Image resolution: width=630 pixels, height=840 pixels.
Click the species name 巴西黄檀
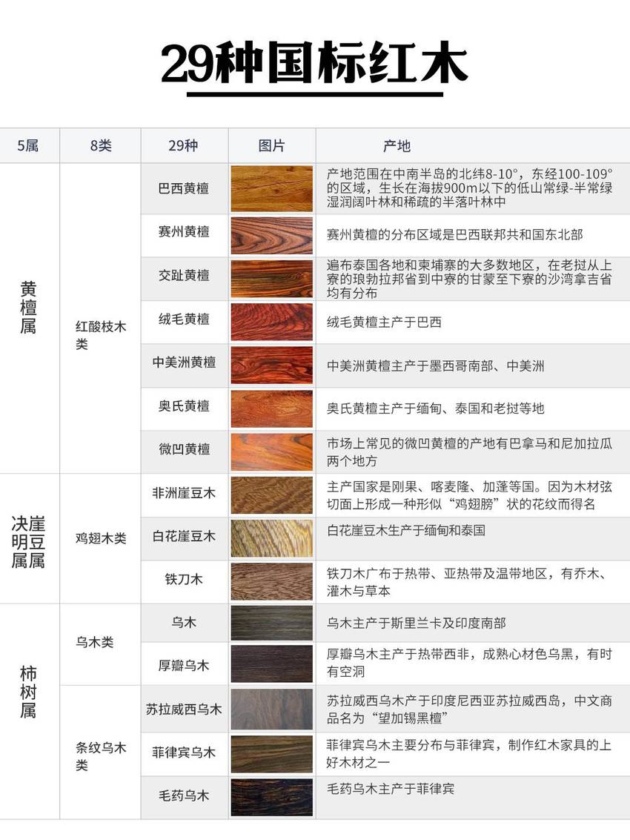[x=184, y=188]
